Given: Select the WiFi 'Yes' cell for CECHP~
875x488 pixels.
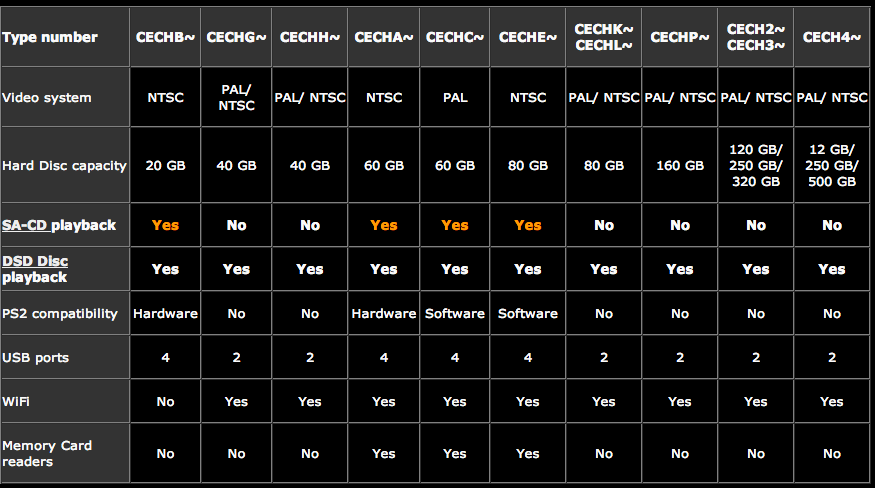Looking at the screenshot, I should (x=680, y=401).
